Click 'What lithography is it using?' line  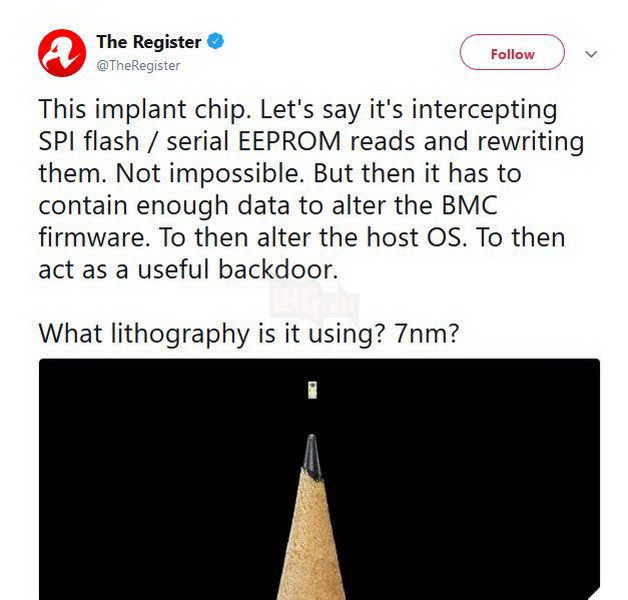click(x=212, y=334)
